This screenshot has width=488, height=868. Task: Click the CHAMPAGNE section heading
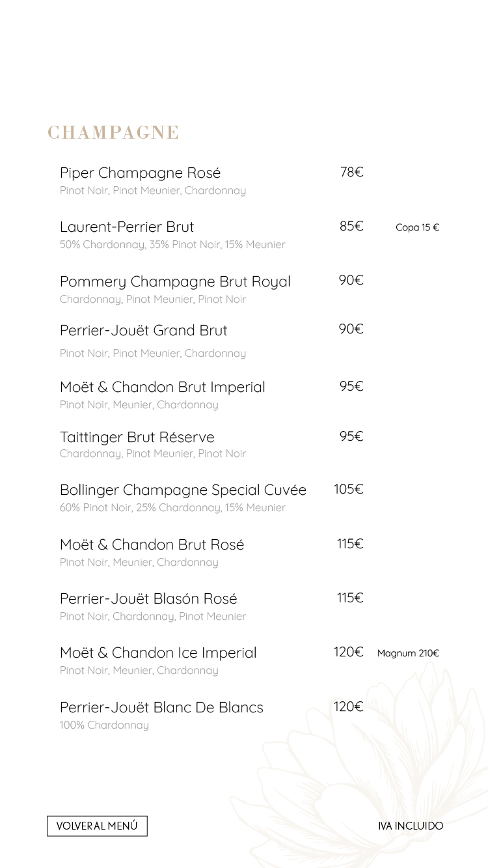tap(113, 132)
